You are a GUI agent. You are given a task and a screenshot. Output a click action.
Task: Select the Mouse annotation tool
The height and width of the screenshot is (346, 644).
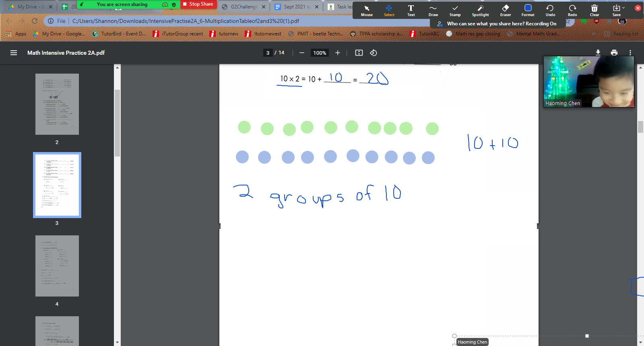coord(367,10)
